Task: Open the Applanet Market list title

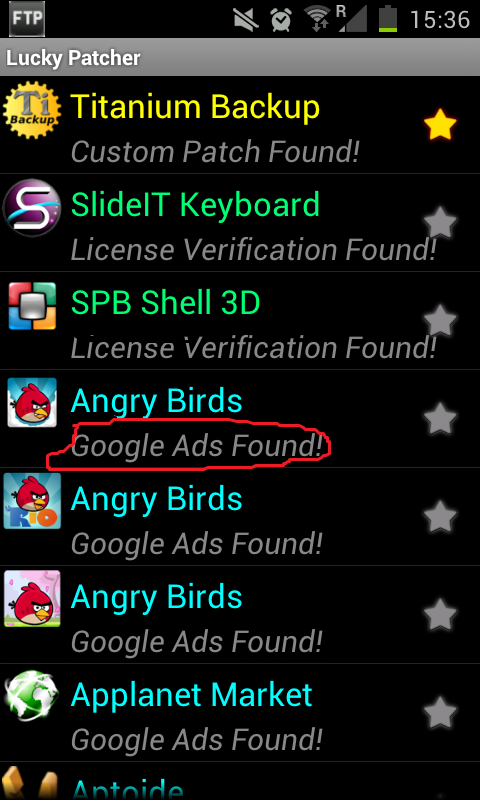Action: click(x=191, y=695)
